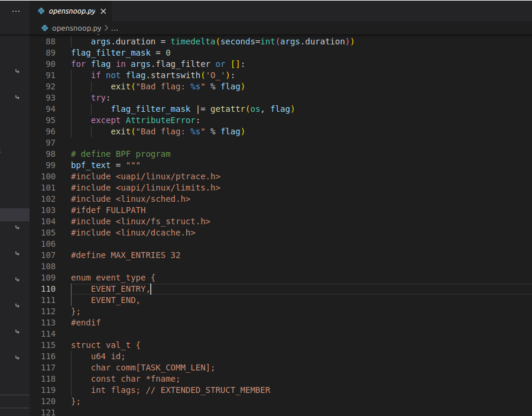Click 'enum event_type {' on line 109

pos(113,278)
